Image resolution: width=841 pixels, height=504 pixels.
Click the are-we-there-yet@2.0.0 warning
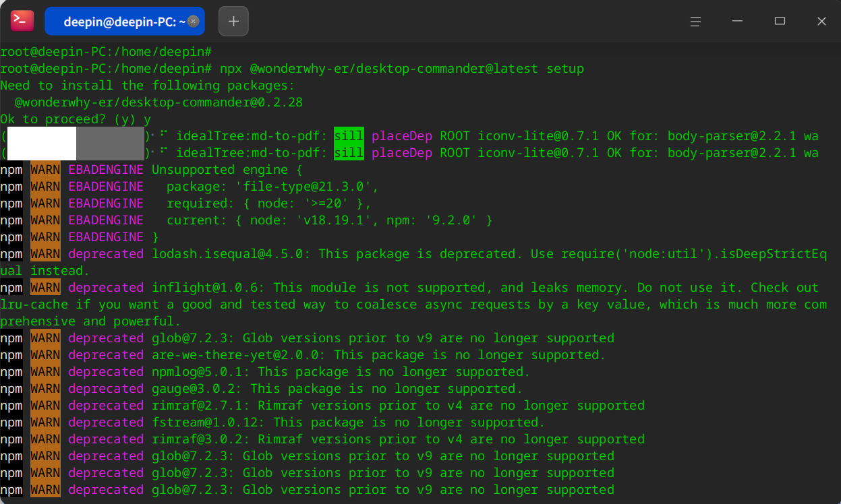(379, 355)
